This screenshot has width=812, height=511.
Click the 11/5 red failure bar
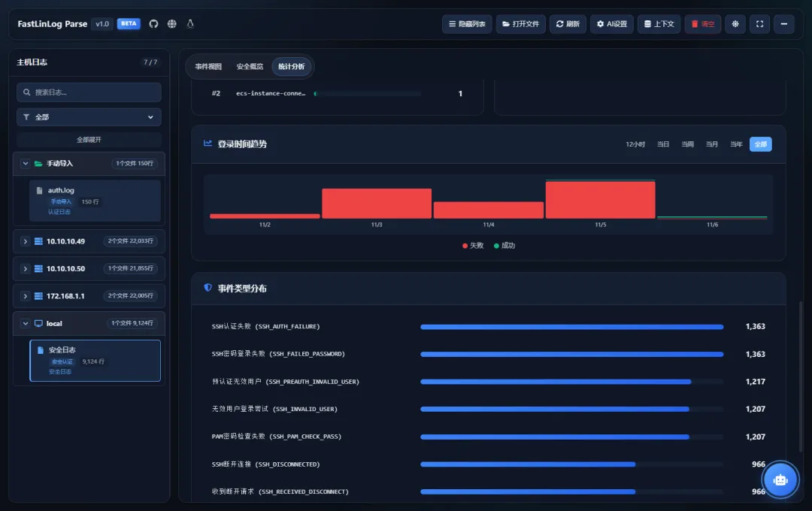click(600, 200)
